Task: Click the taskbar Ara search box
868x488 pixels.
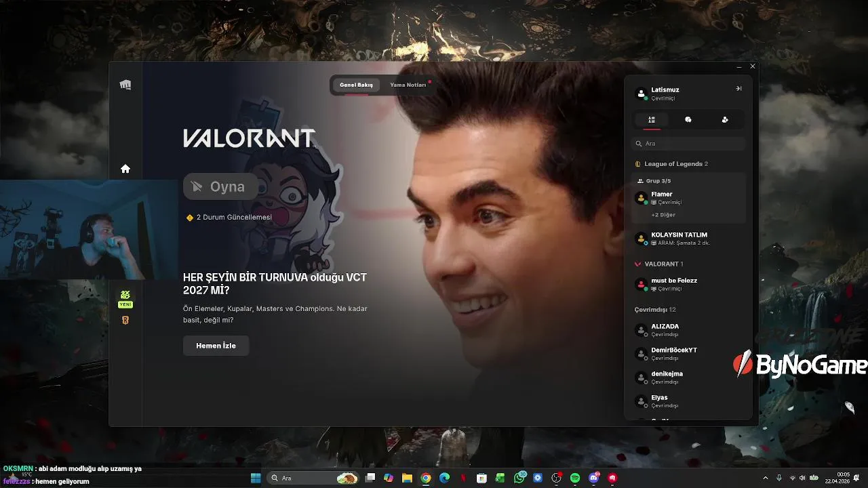Action: [314, 478]
